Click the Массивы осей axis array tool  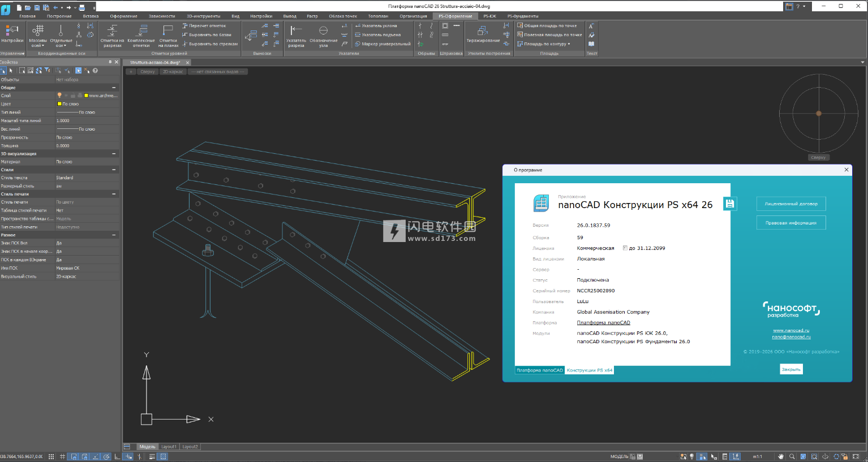[x=38, y=36]
